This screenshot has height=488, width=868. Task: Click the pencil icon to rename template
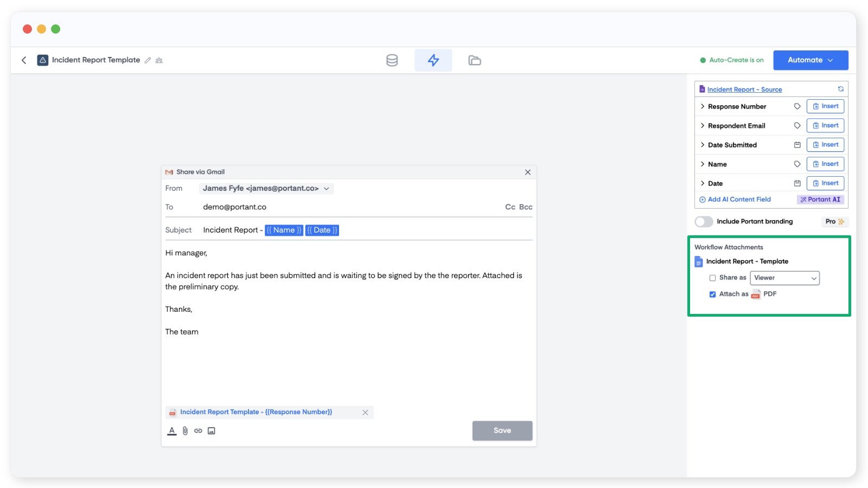click(148, 60)
